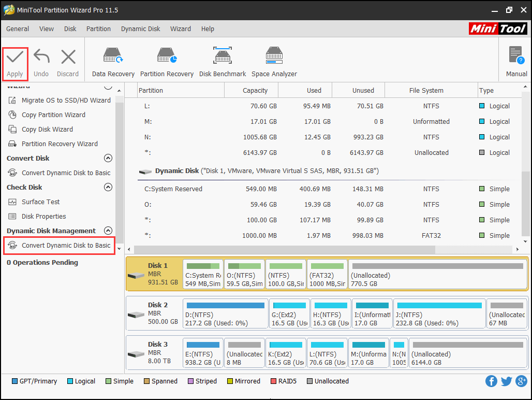Open the Manual help icon

pyautogui.click(x=516, y=55)
